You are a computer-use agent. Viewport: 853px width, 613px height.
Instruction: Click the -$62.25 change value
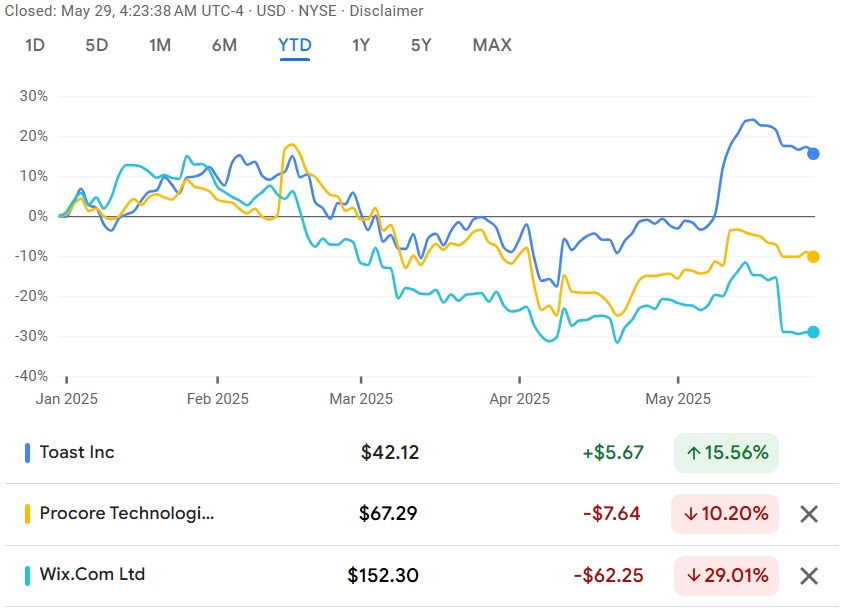tap(609, 575)
